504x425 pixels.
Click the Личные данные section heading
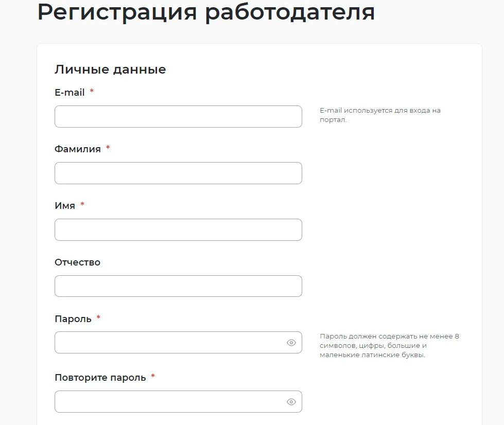tap(110, 69)
